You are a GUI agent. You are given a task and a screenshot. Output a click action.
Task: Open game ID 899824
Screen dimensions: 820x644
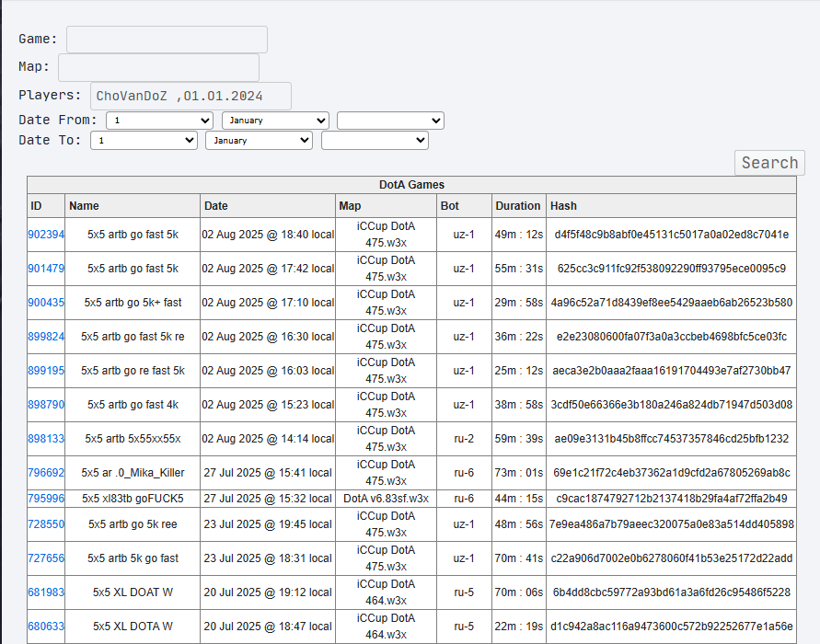pyautogui.click(x=46, y=336)
